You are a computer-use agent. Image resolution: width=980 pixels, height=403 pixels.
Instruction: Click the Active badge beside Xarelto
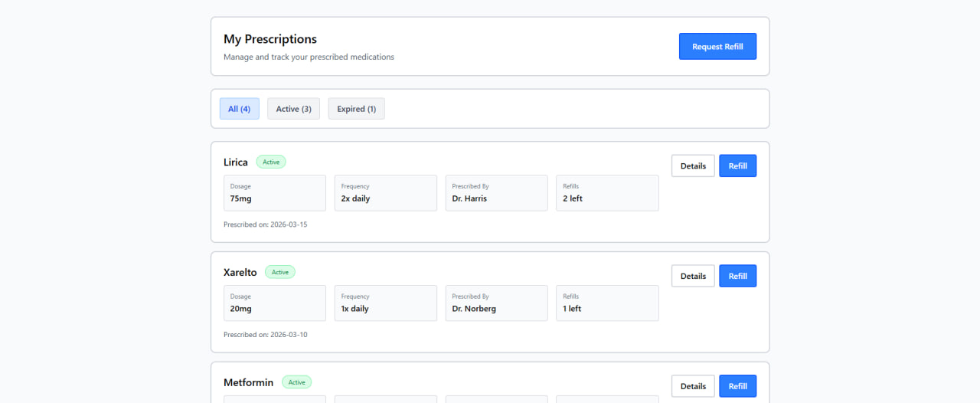(280, 272)
